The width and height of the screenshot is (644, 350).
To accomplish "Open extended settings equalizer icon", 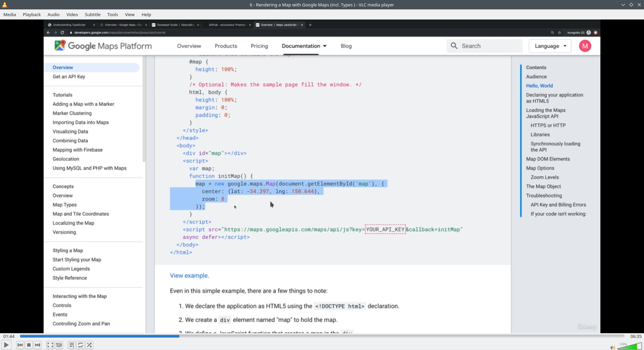I will 59,345.
